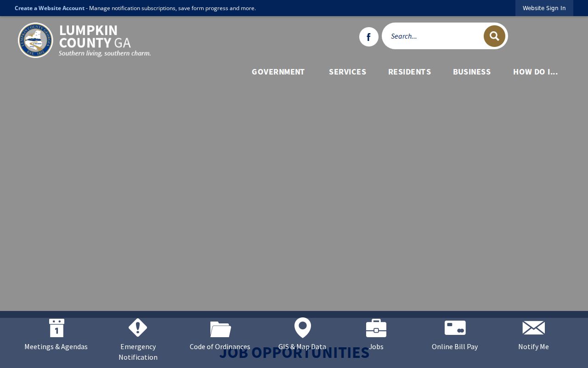Click the Lumpkin County GA site title
The image size is (588, 368).
[x=95, y=37]
